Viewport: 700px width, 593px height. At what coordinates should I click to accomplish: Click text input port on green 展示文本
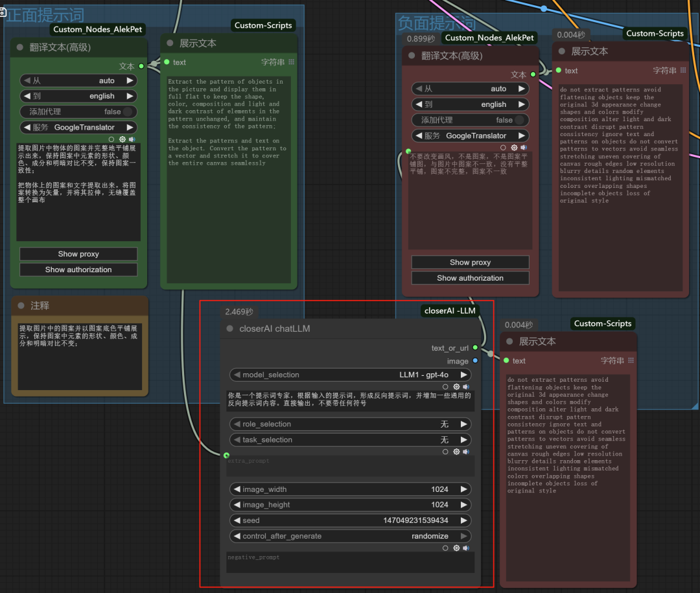click(167, 62)
